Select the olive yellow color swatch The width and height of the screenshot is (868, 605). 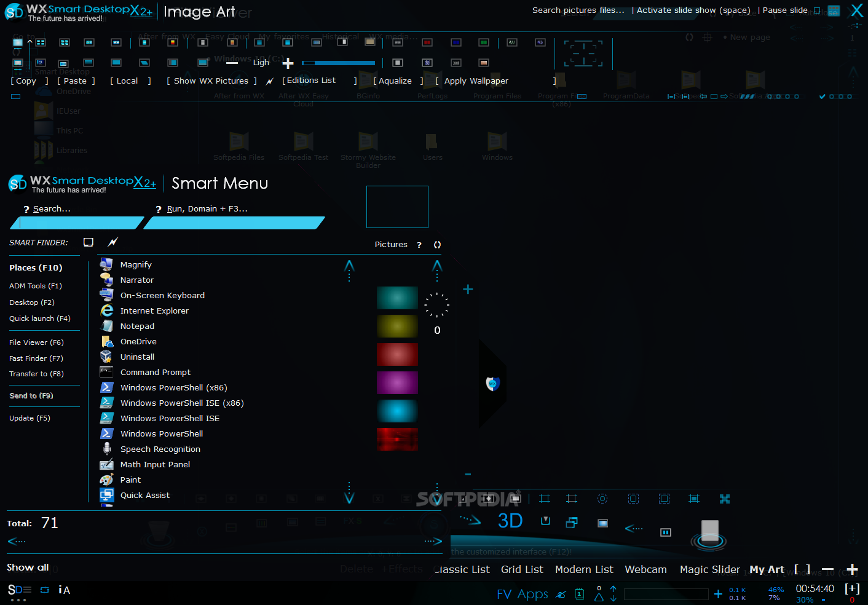click(397, 326)
